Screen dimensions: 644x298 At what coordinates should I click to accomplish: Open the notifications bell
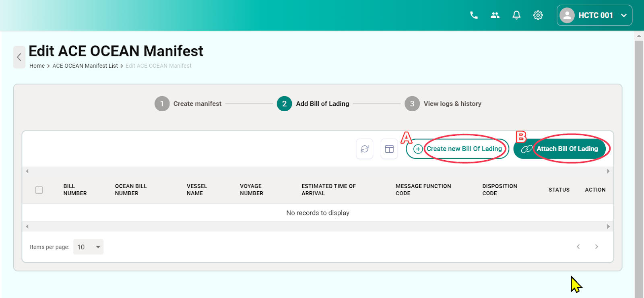click(x=516, y=15)
